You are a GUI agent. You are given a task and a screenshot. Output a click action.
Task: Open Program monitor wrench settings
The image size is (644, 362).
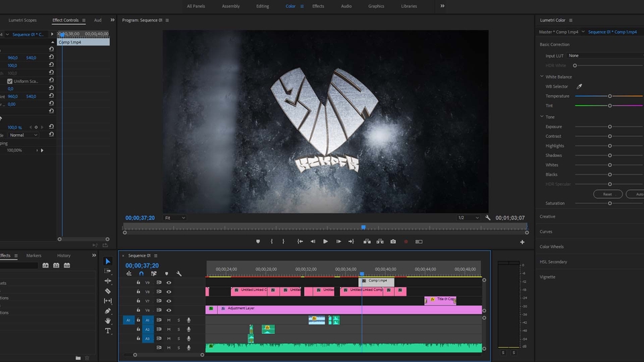488,218
